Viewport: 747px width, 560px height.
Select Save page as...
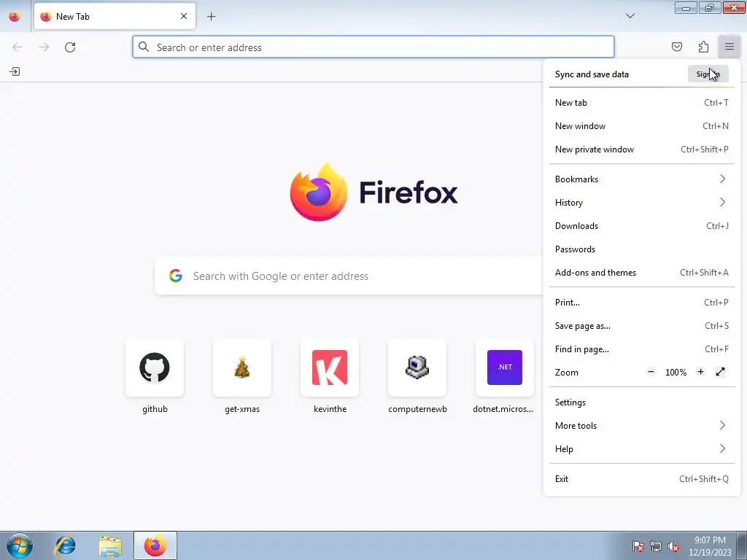[x=641, y=326]
